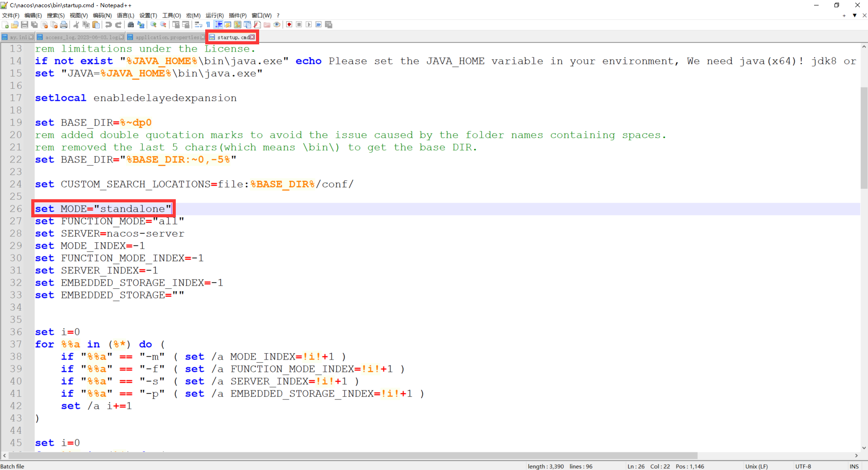Screen dimensions: 868x470
Task: Close the access_log.2023-06-03.log tab
Action: tap(121, 37)
